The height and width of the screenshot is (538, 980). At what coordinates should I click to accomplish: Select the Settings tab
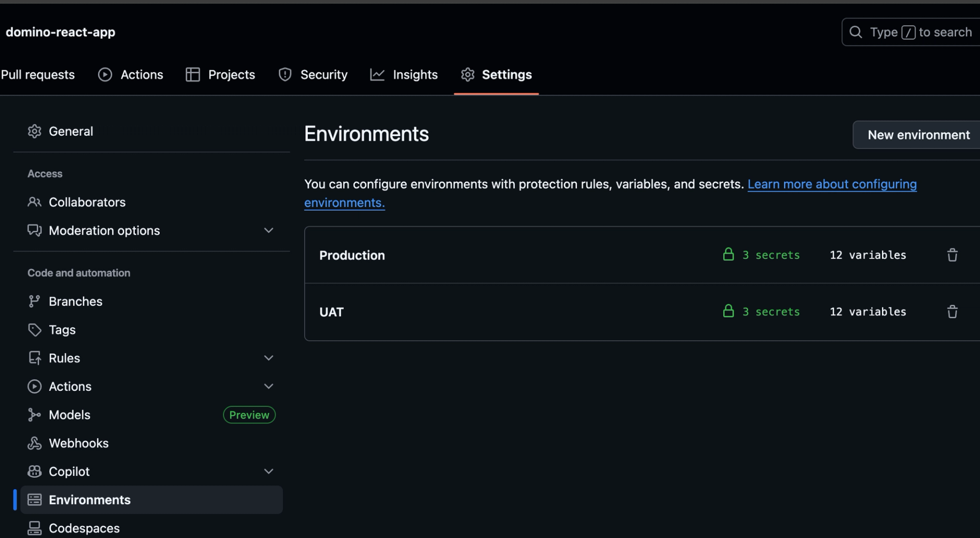[x=496, y=74]
